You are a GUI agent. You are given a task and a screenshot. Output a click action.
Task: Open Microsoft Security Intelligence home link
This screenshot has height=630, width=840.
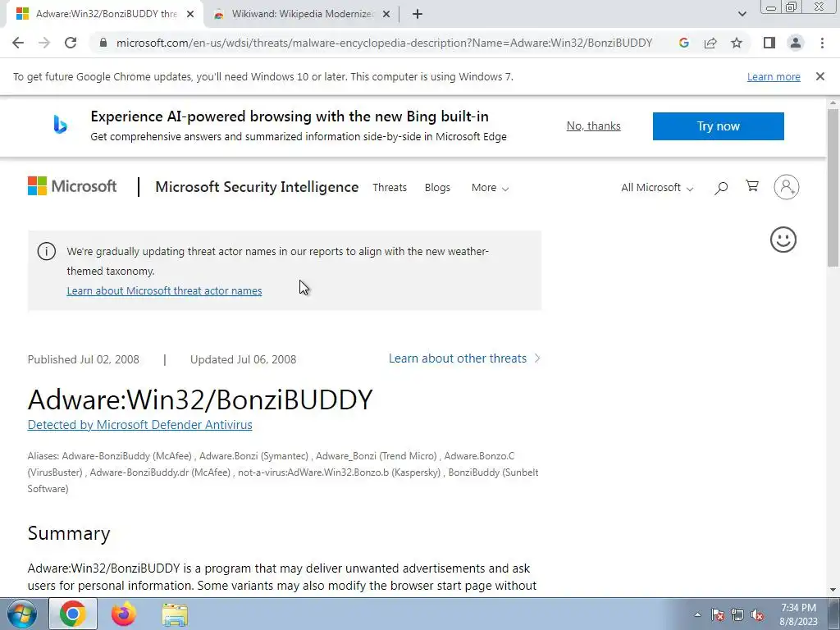(257, 187)
